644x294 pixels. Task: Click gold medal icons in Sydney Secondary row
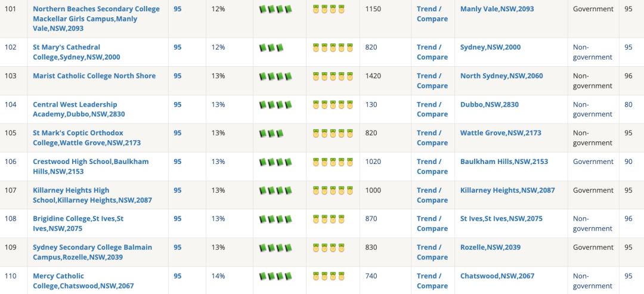point(329,247)
